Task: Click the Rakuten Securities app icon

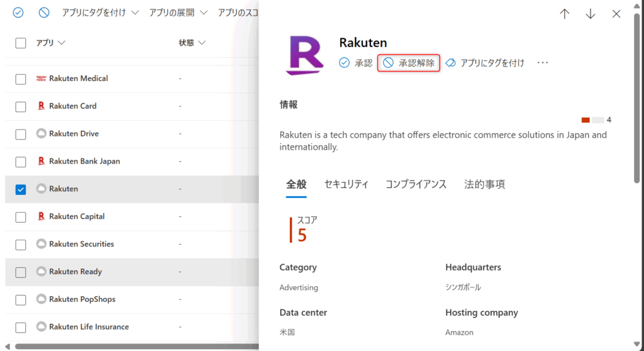Action: [41, 243]
